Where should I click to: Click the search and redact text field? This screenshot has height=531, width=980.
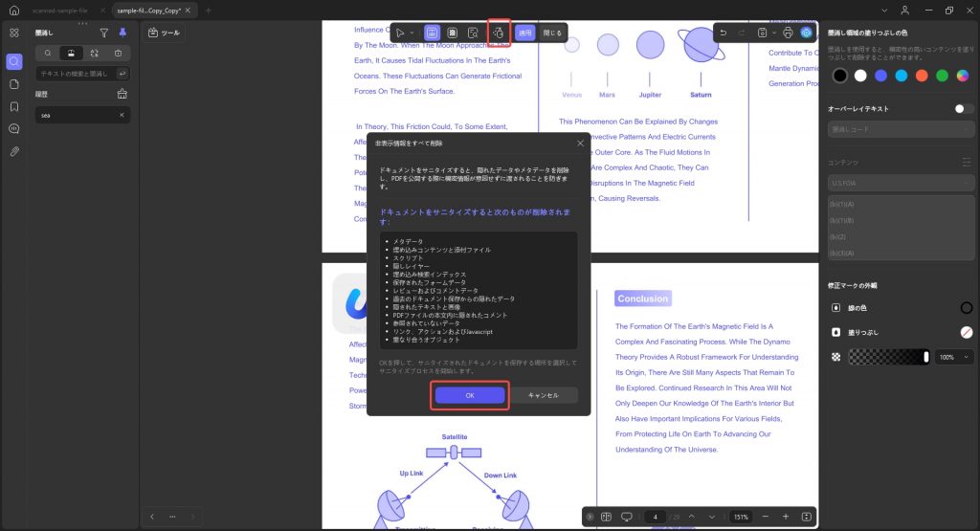pyautogui.click(x=76, y=74)
